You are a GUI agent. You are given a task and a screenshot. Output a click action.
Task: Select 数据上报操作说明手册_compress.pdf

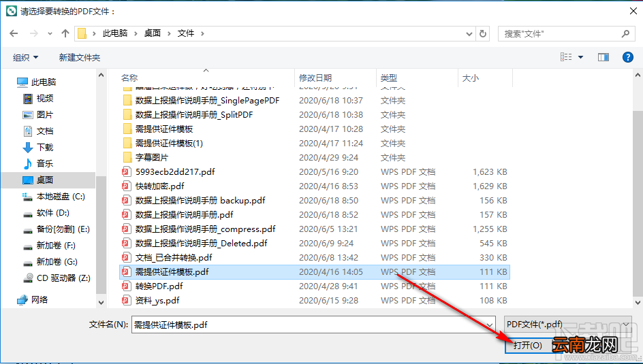pyautogui.click(x=206, y=229)
